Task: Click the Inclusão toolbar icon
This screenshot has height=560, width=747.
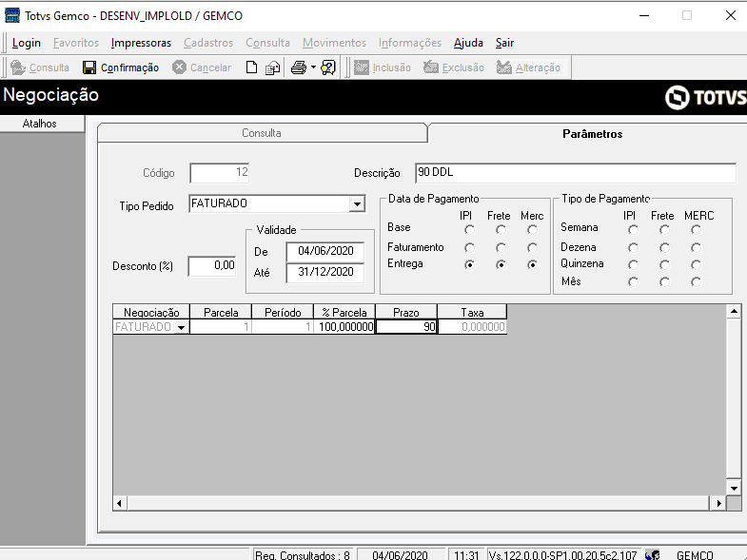Action: tap(361, 68)
